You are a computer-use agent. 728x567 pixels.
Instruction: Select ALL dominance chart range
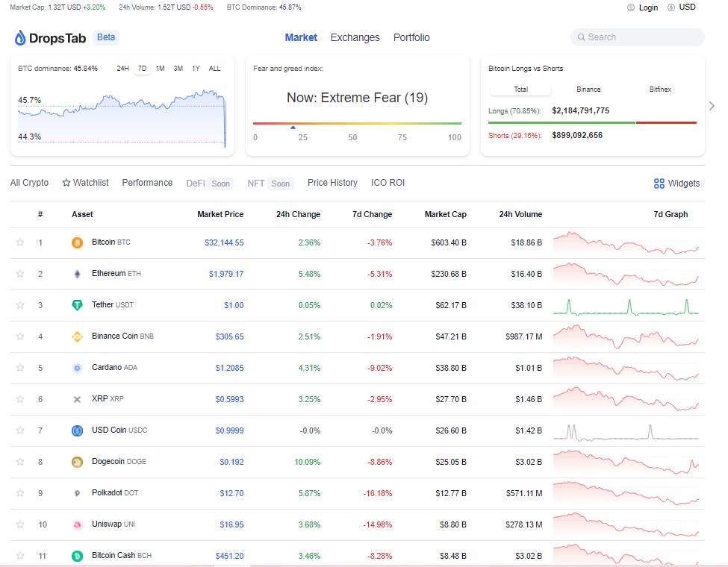214,69
